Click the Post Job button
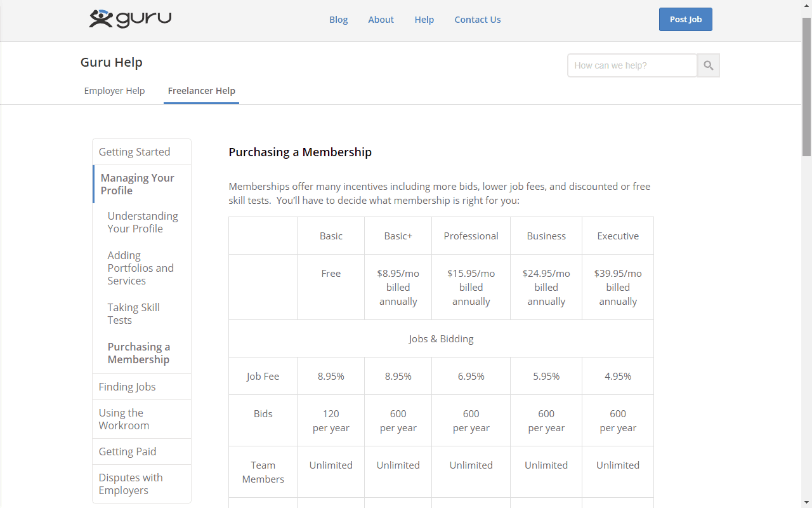 pos(686,19)
